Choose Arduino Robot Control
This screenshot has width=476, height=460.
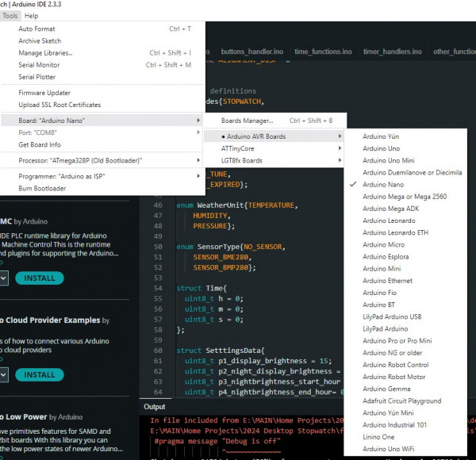[405, 365]
